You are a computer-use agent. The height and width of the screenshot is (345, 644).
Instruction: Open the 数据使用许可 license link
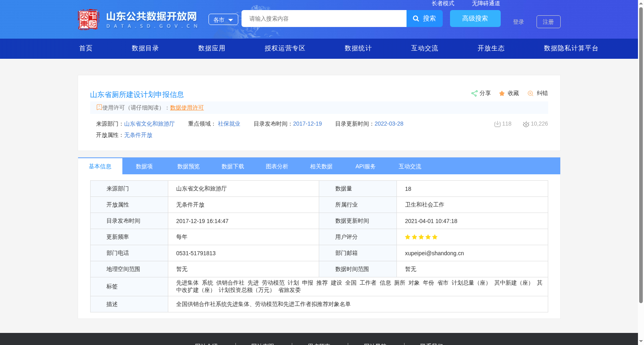(x=187, y=107)
